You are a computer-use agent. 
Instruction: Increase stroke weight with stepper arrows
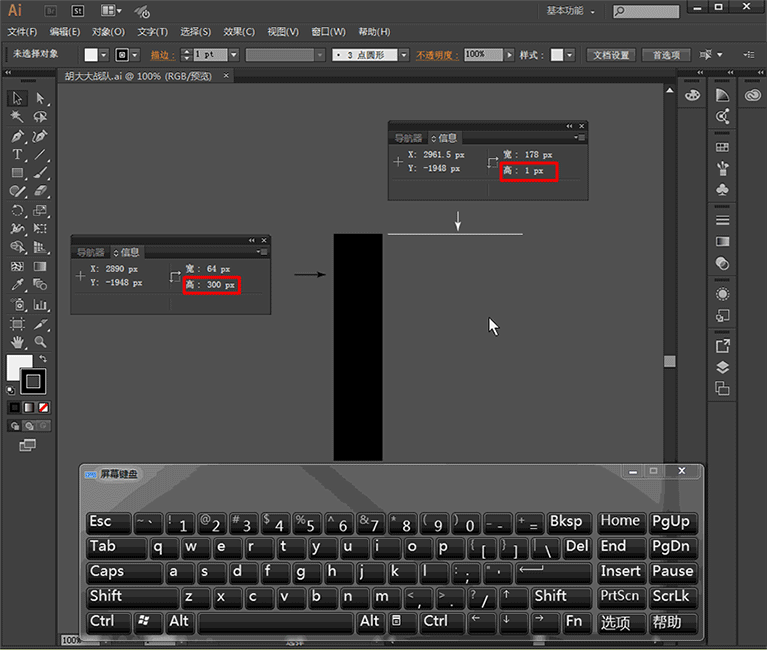pyautogui.click(x=186, y=52)
